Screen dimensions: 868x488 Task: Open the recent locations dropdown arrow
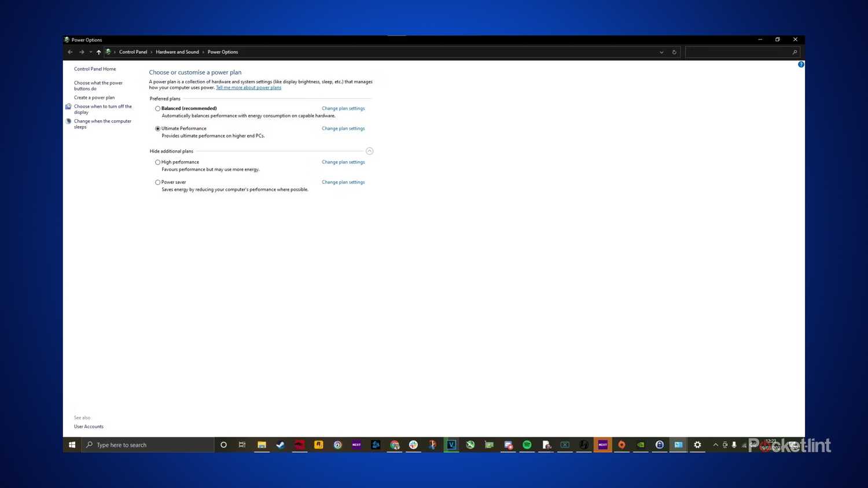(90, 52)
